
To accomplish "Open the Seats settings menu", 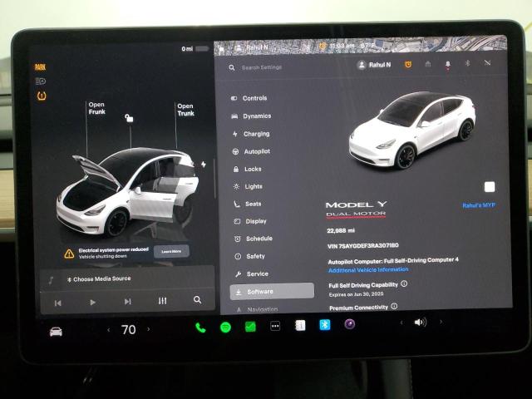I will [248, 204].
